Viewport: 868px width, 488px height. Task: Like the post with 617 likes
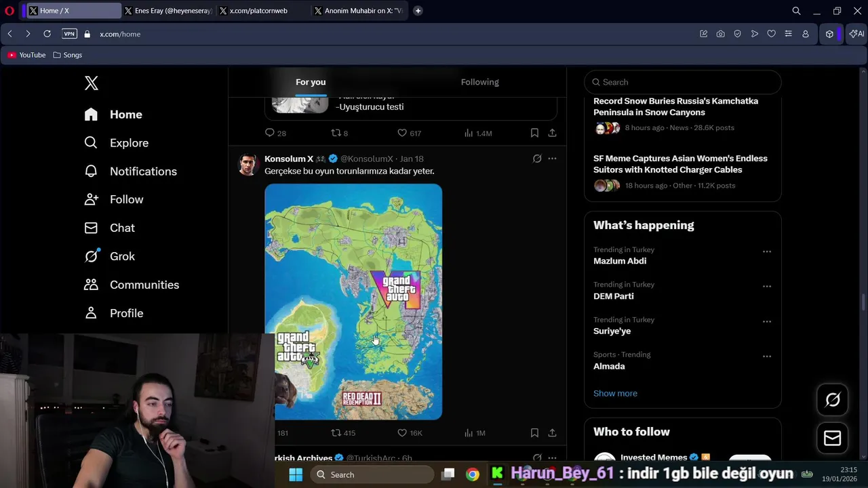pos(409,133)
